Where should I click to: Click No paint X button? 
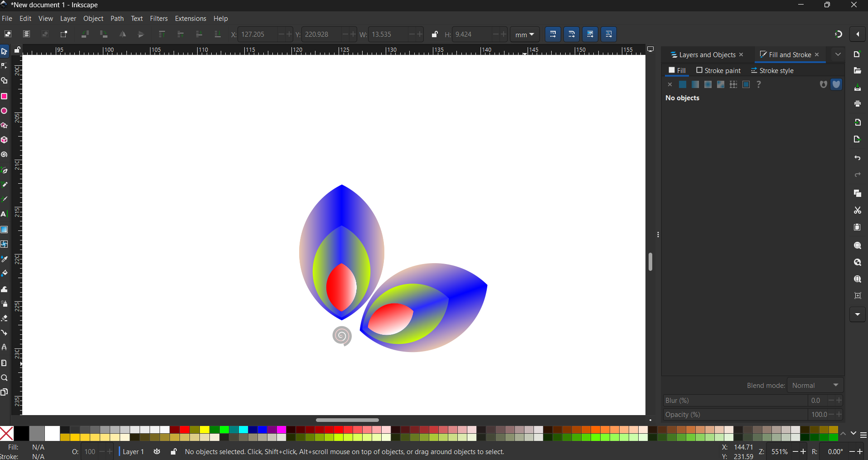[x=670, y=85]
